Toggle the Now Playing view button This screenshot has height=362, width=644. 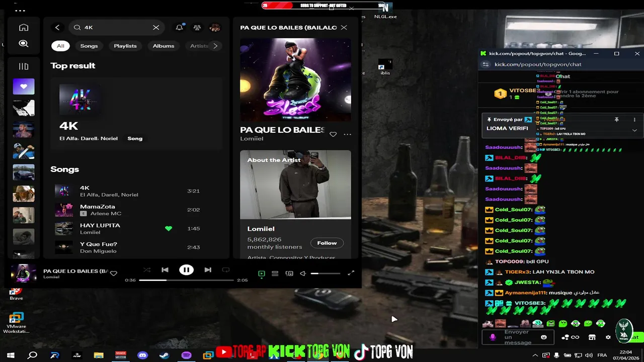[261, 274]
